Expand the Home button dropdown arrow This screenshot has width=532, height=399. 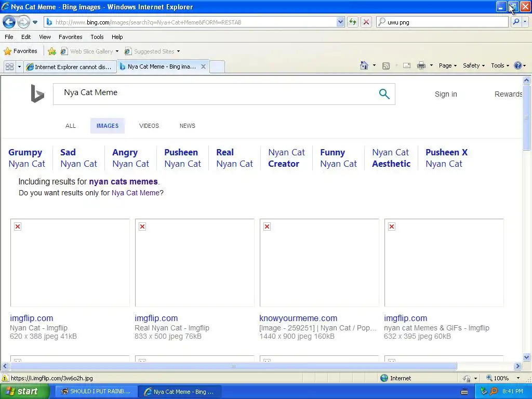(x=374, y=65)
